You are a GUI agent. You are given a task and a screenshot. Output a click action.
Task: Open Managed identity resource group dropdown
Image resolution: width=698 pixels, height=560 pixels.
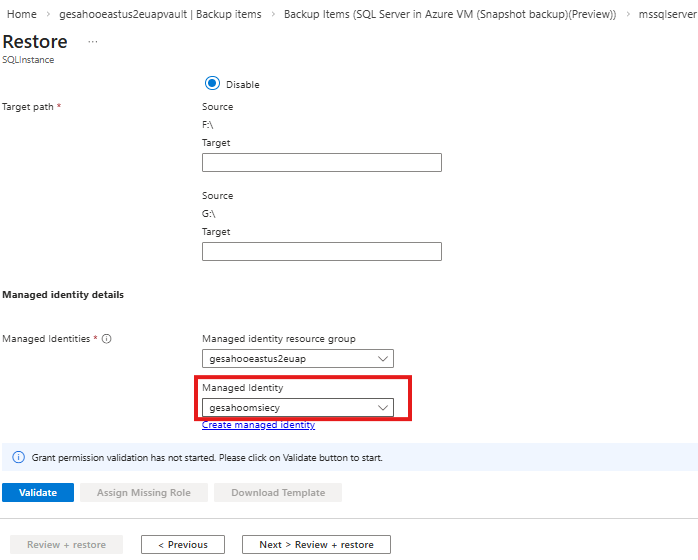click(x=298, y=359)
